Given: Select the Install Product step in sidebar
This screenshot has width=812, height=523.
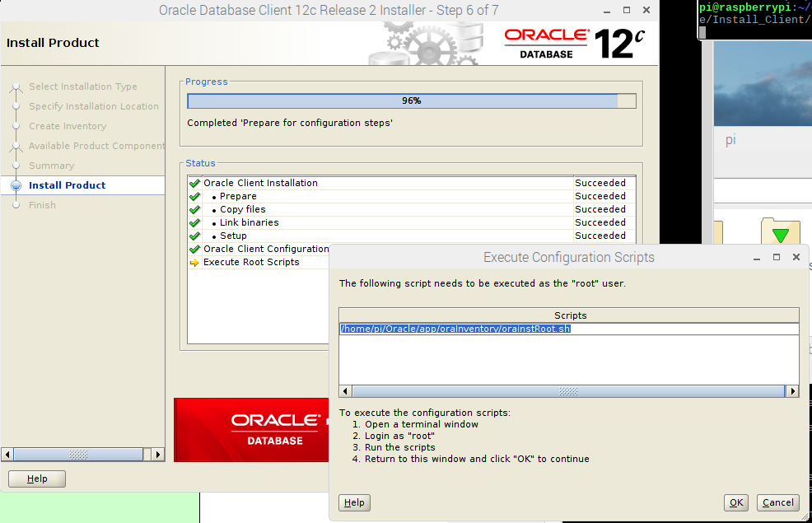Looking at the screenshot, I should click(x=67, y=185).
